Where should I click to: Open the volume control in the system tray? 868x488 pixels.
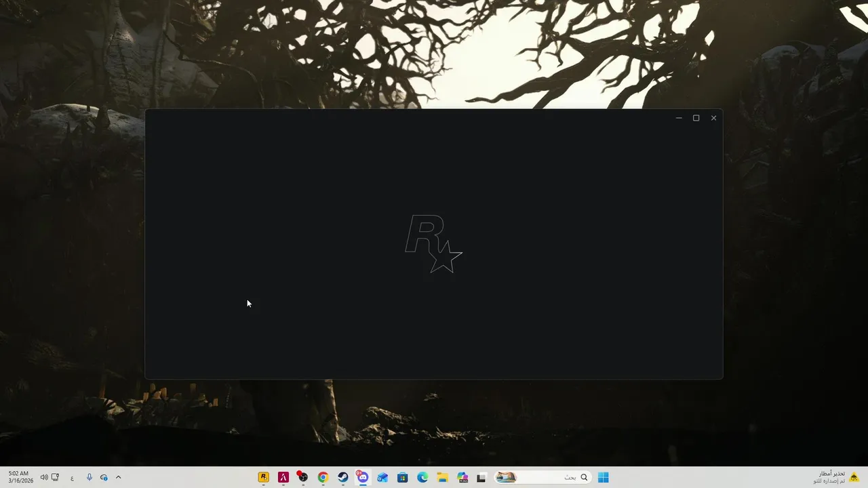[x=44, y=477]
